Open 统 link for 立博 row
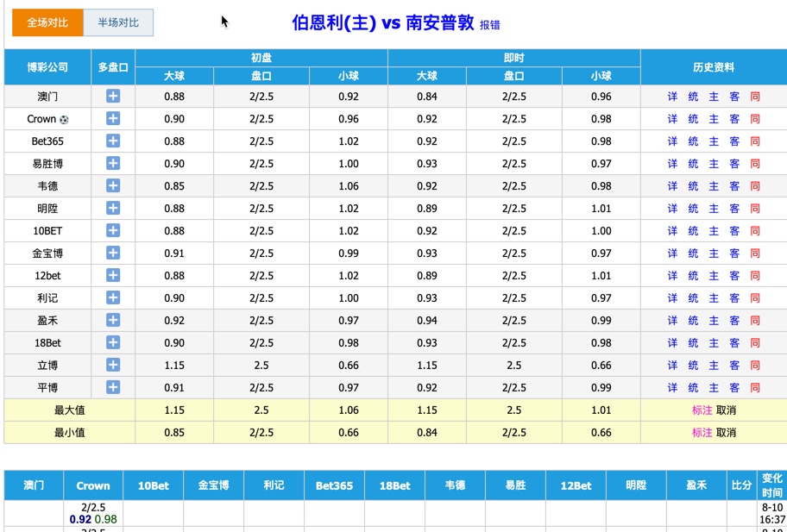The width and height of the screenshot is (787, 532). coord(693,366)
